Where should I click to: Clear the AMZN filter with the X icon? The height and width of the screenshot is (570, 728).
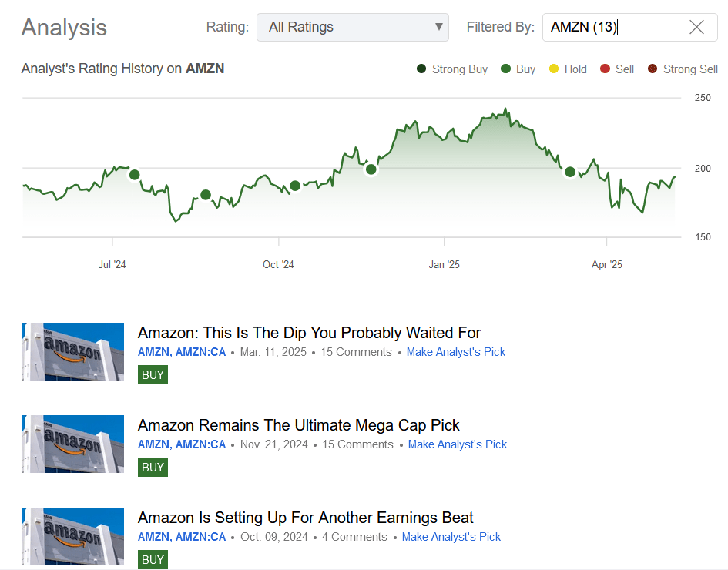[696, 27]
